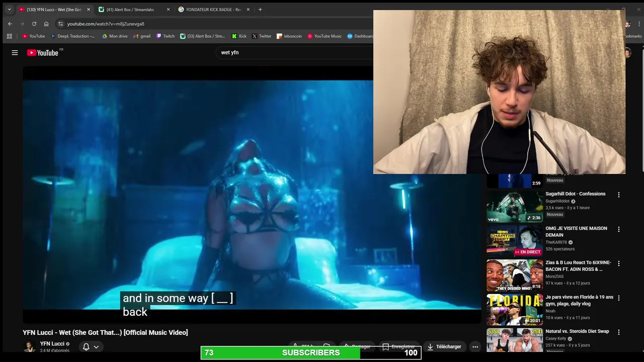Open OMG JE VISITE UNE MAISON DEMAIN stream
Viewport: 644px width, 362px height.
pos(576,232)
